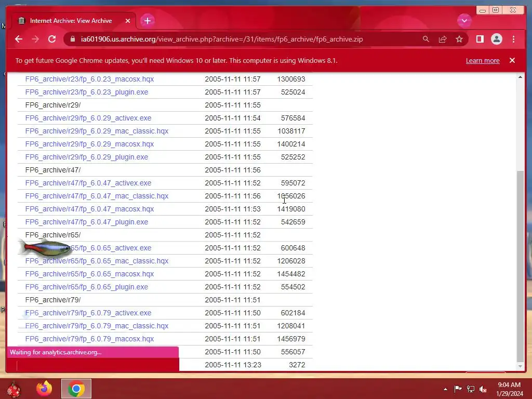Click the forward navigation arrow

[x=35, y=39]
